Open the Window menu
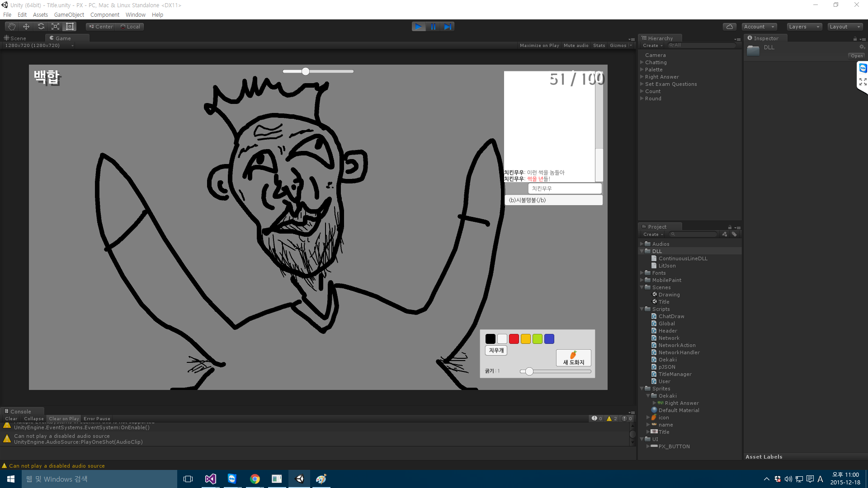 [x=136, y=15]
